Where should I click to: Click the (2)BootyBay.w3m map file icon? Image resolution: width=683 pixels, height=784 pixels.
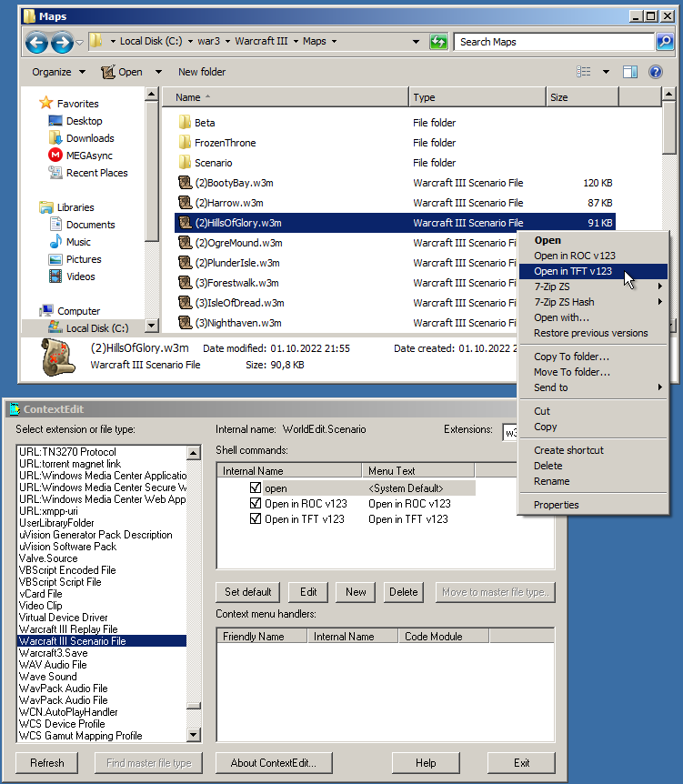click(x=185, y=183)
